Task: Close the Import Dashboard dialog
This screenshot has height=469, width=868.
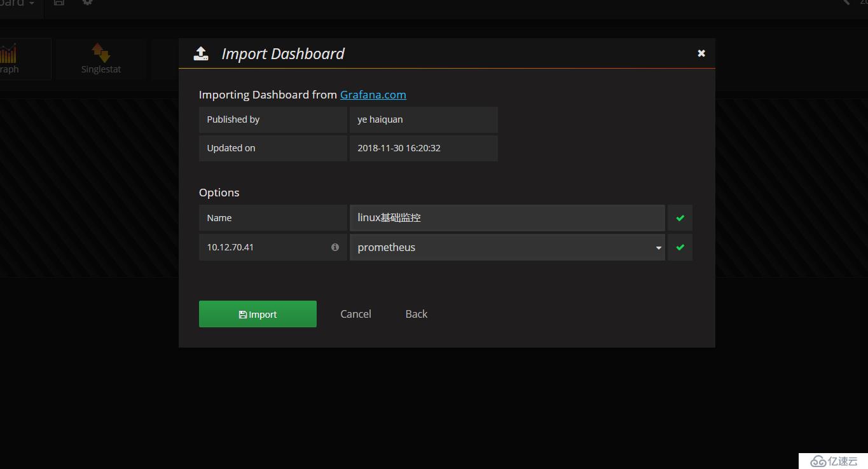Action: point(701,53)
